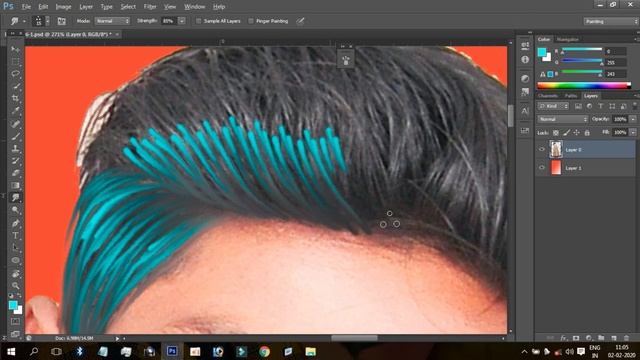Viewport: 640px width, 360px height.
Task: Select the Path Selection tool
Action: pyautogui.click(x=16, y=248)
